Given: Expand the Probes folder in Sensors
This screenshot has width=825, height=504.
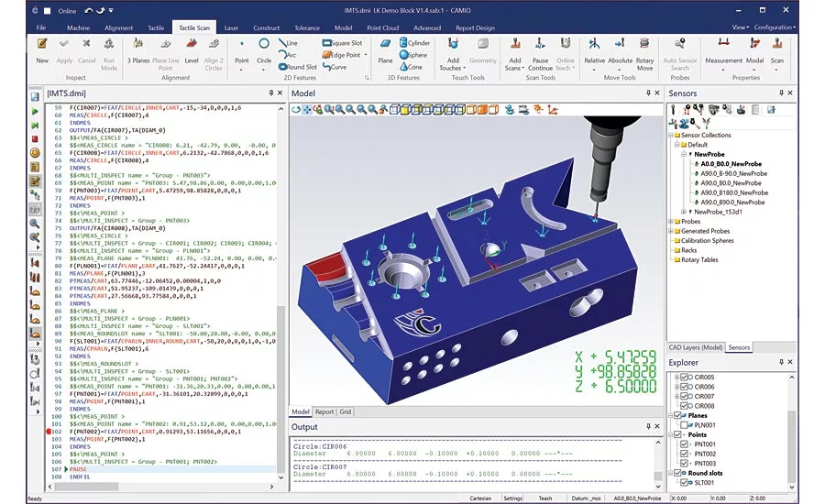Looking at the screenshot, I should [671, 222].
